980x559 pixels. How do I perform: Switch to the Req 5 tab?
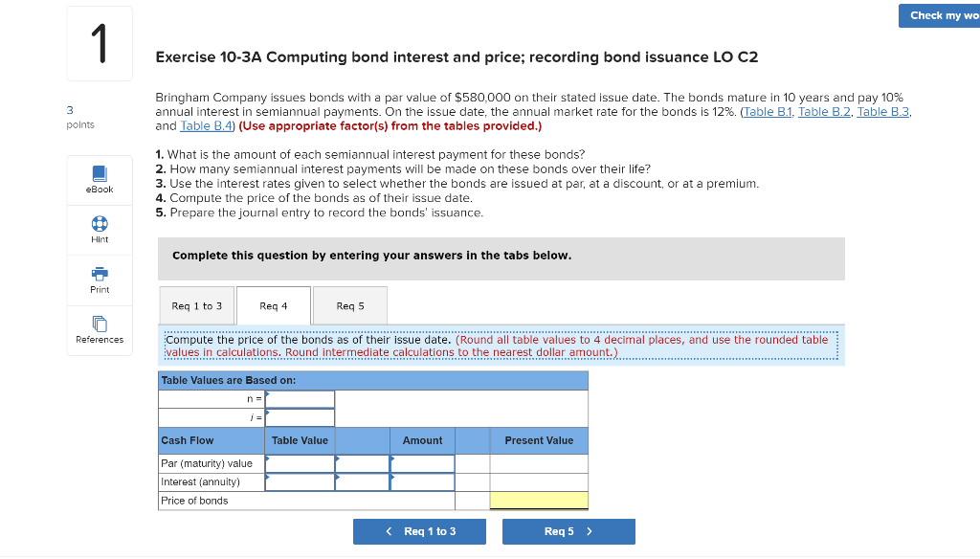(349, 305)
